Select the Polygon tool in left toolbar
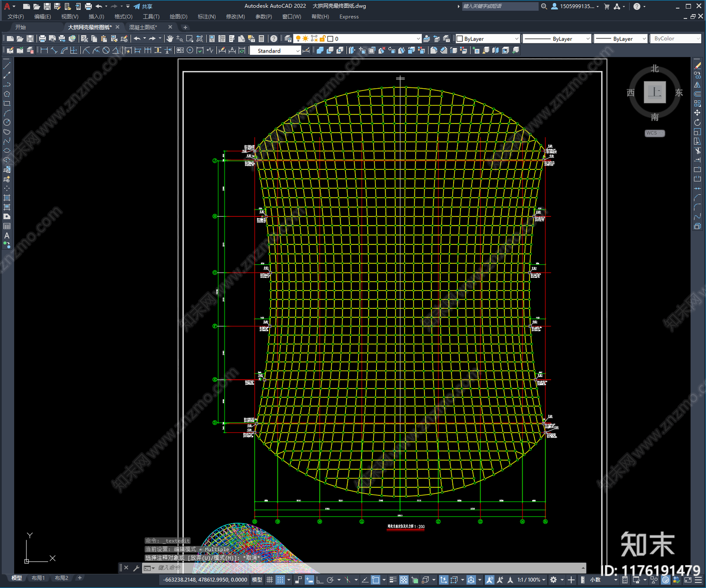 [7, 94]
